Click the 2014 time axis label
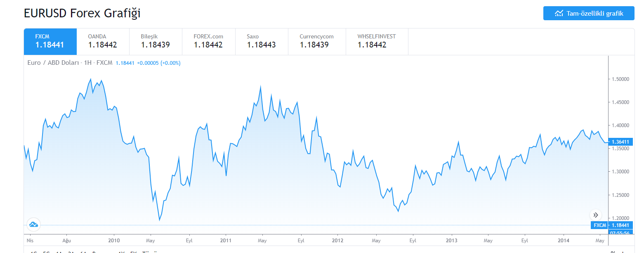 564,240
